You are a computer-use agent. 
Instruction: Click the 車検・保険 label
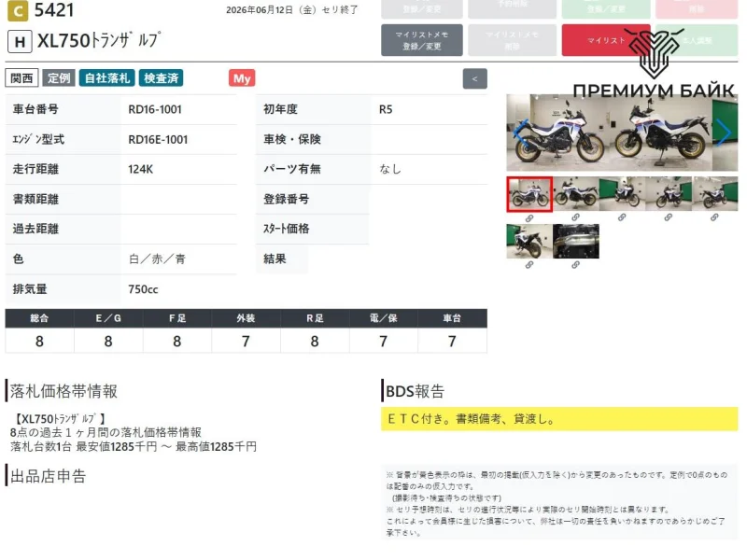tap(292, 139)
